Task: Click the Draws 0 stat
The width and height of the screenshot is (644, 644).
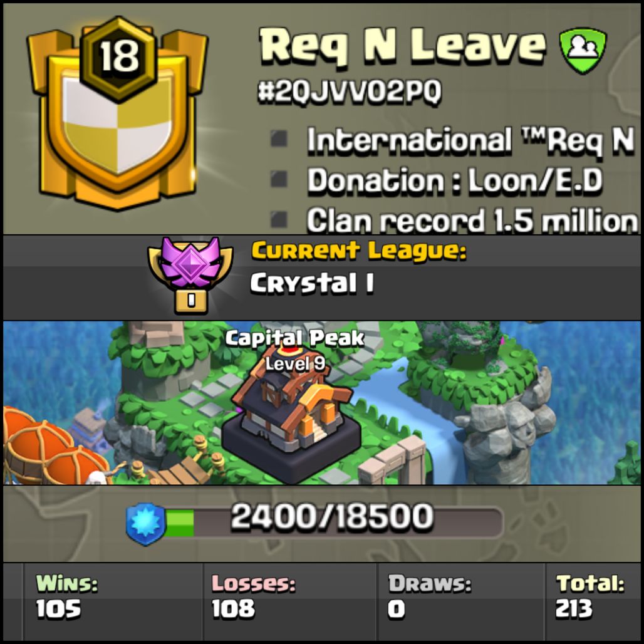Action: coord(429,596)
